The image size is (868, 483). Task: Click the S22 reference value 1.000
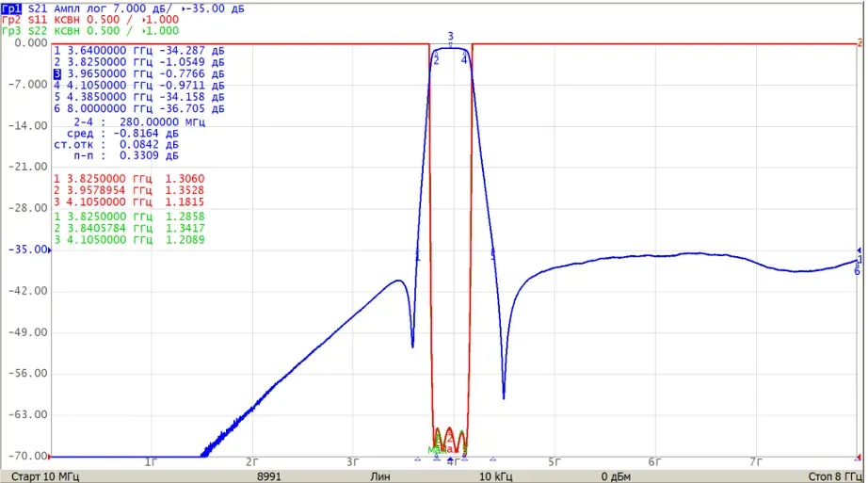pos(161,31)
